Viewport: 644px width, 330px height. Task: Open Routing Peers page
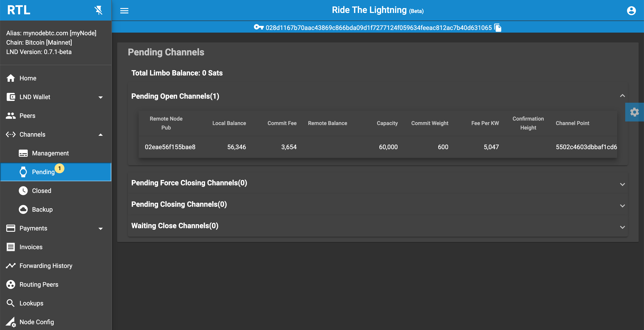tap(56, 284)
